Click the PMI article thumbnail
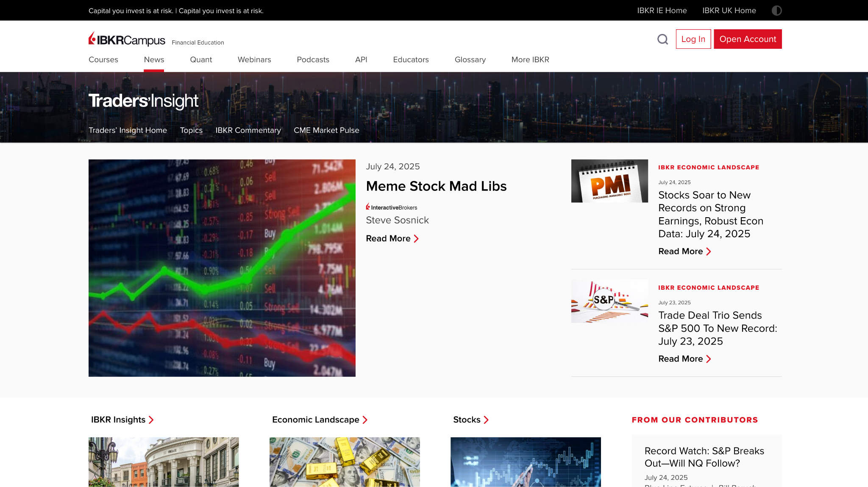This screenshot has height=487, width=868. [x=609, y=181]
